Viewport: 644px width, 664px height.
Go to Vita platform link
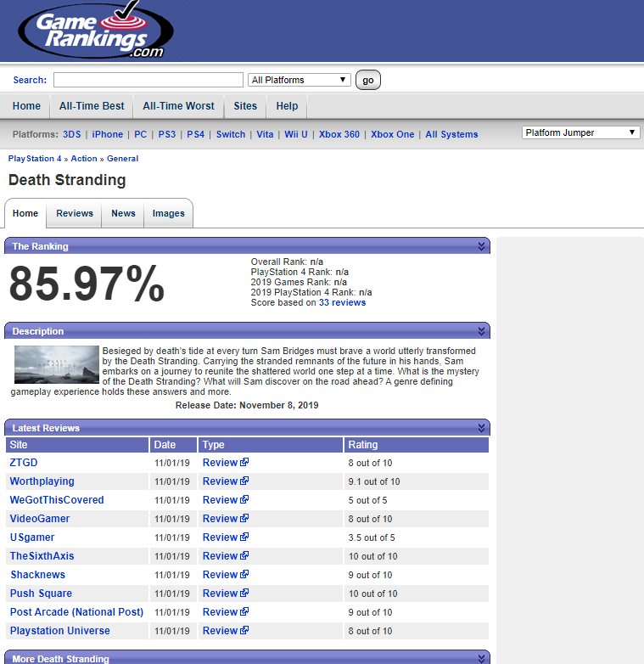pos(265,134)
